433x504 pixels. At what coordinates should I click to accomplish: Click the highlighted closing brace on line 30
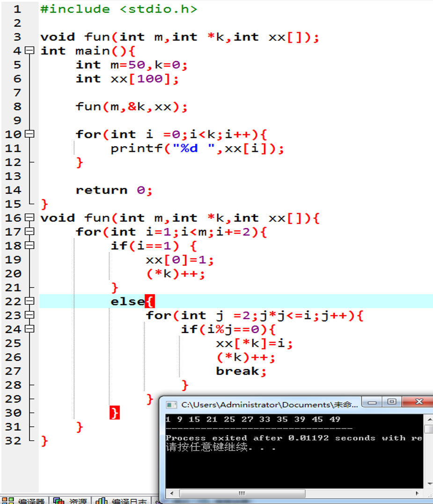pyautogui.click(x=115, y=413)
